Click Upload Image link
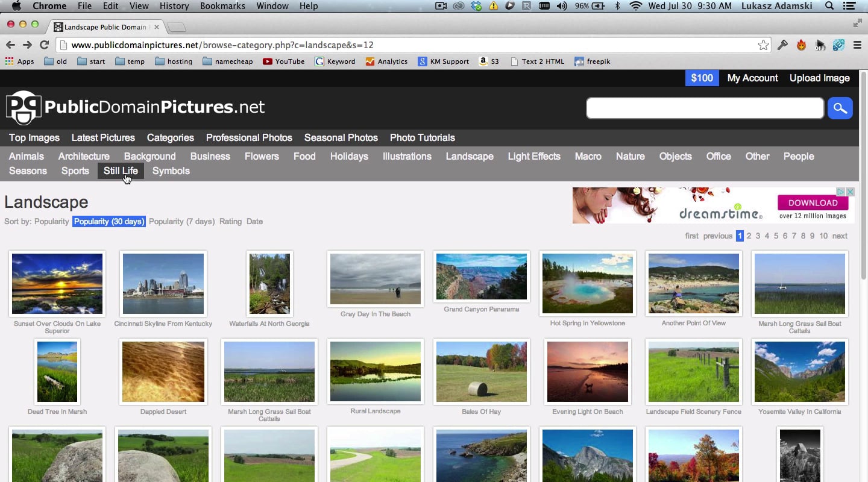868x482 pixels. click(820, 78)
